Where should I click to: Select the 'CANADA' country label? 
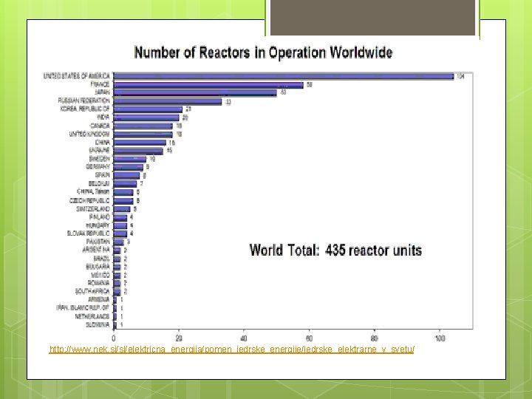pos(100,126)
